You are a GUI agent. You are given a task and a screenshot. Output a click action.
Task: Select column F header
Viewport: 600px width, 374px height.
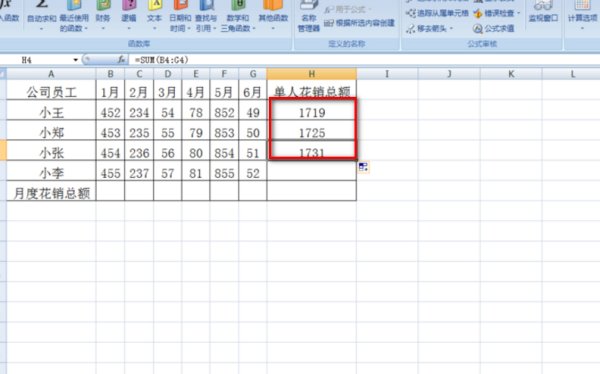pyautogui.click(x=224, y=74)
